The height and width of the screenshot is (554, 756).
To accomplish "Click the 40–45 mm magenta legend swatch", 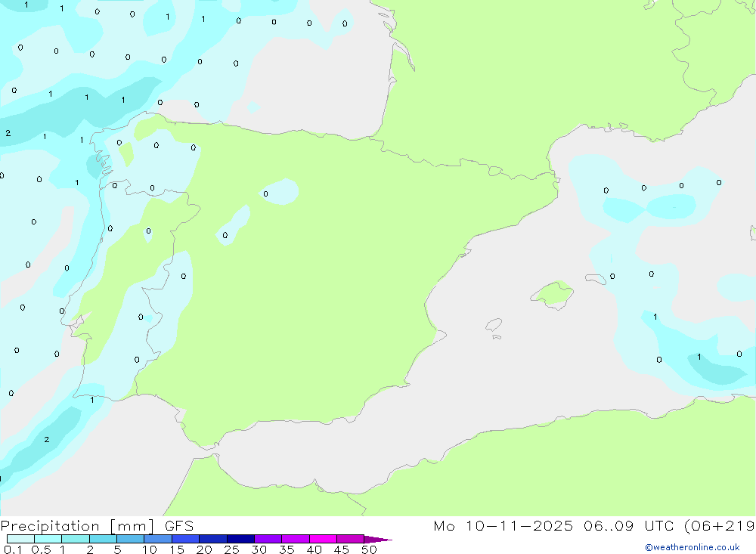I will point(323,539).
